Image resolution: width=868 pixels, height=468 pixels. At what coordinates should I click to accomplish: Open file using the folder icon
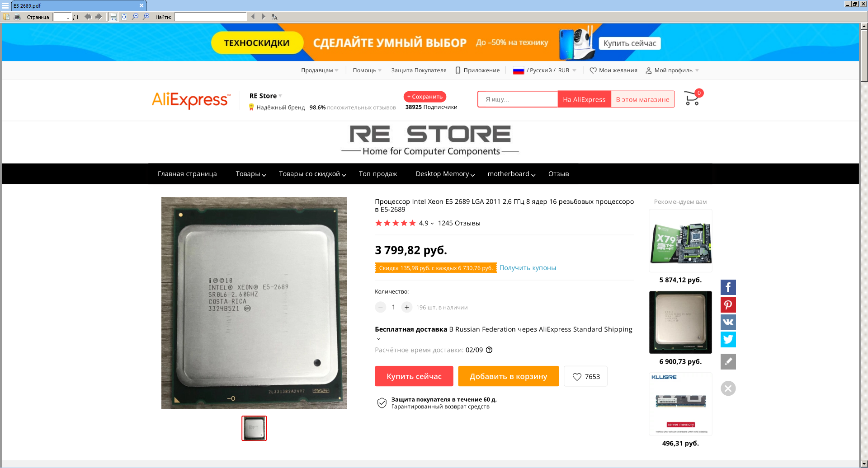[x=6, y=17]
